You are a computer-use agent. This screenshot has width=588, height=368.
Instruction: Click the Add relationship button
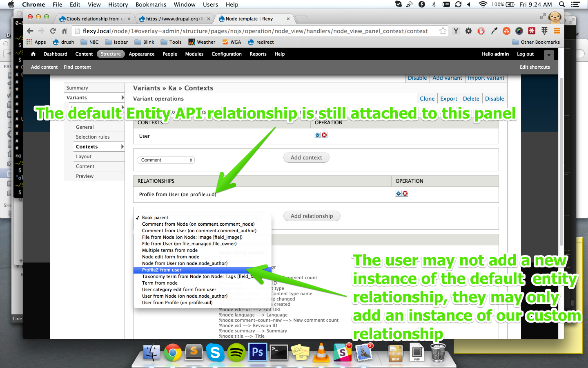coord(312,216)
